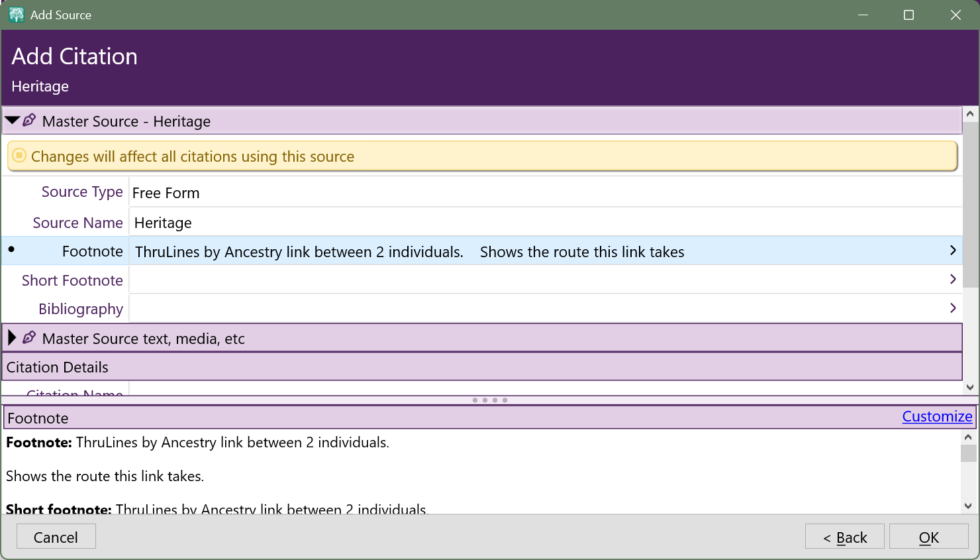Viewport: 980px width, 560px height.
Task: Click the Source Name label
Action: point(78,223)
